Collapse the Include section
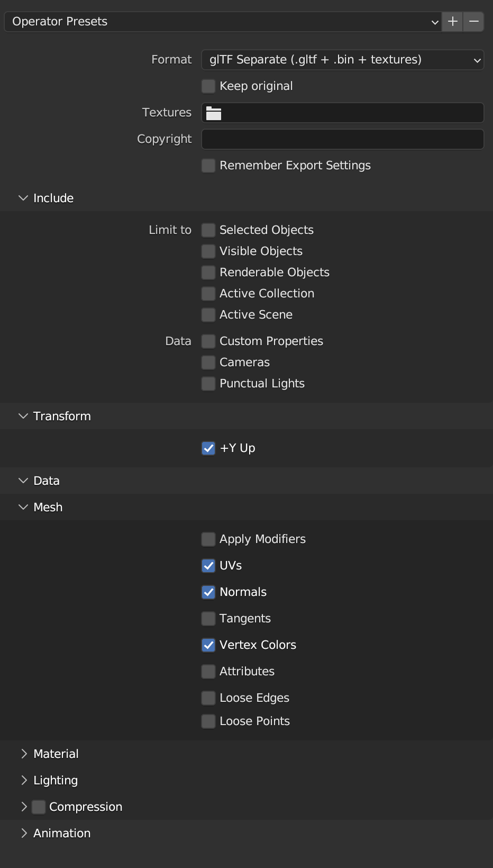Image resolution: width=493 pixels, height=868 pixels. tap(53, 198)
